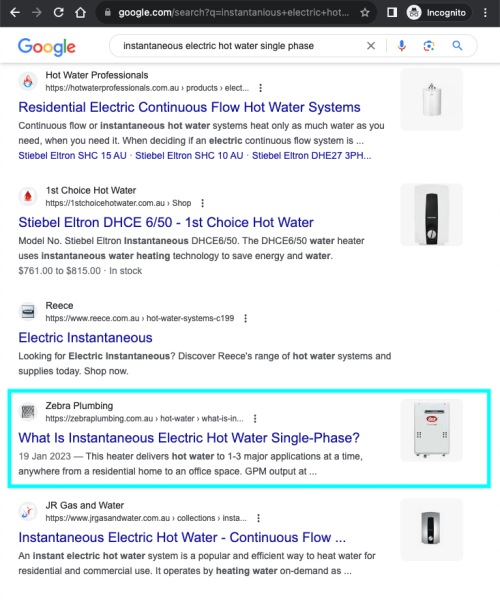
Task: Clear the search query with X
Action: pos(371,46)
